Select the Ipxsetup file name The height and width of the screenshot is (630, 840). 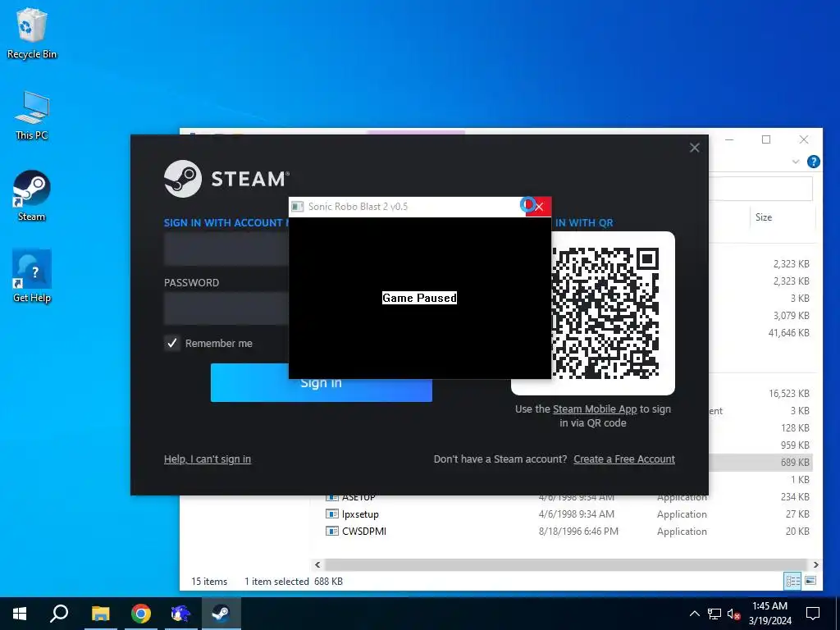pyautogui.click(x=360, y=514)
